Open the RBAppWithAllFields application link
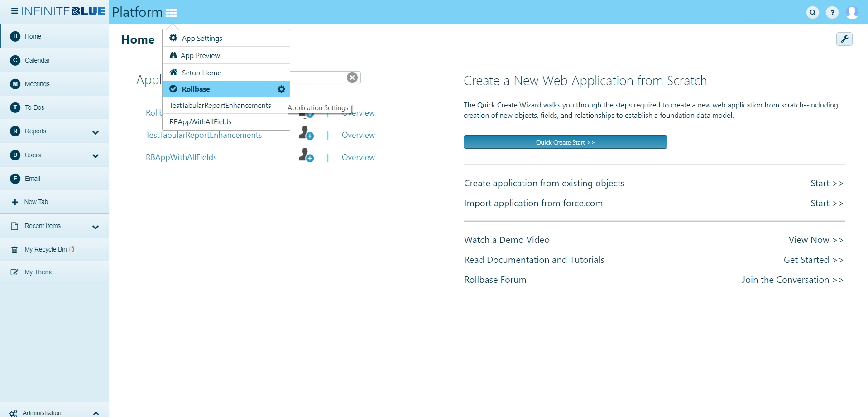 181,157
